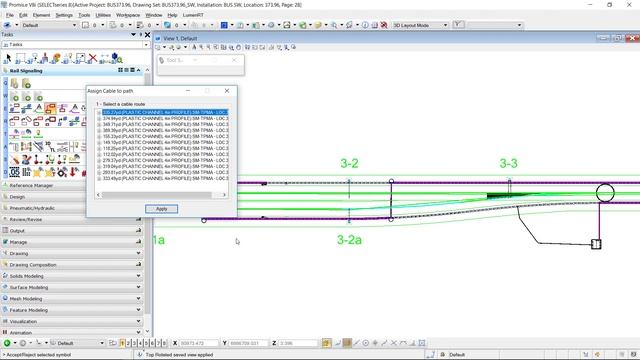Click the Tasks panel vertical scrollbar
The image size is (640, 360).
147,200
